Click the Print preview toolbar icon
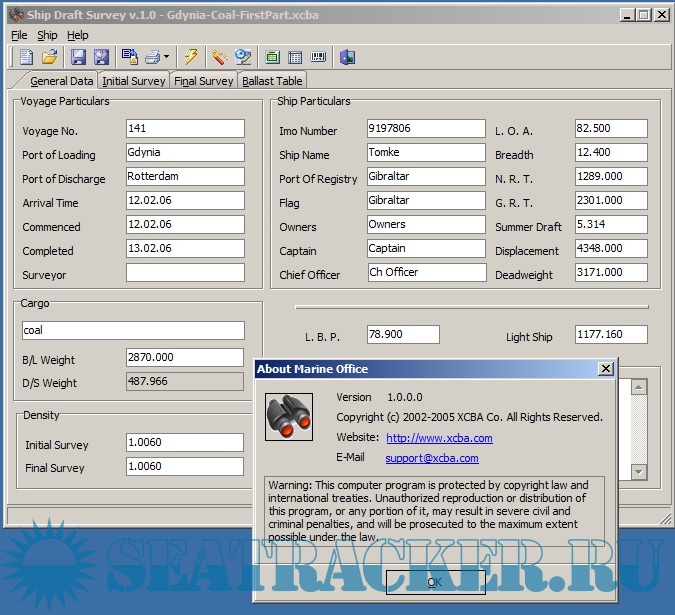This screenshot has width=675, height=615. point(130,57)
